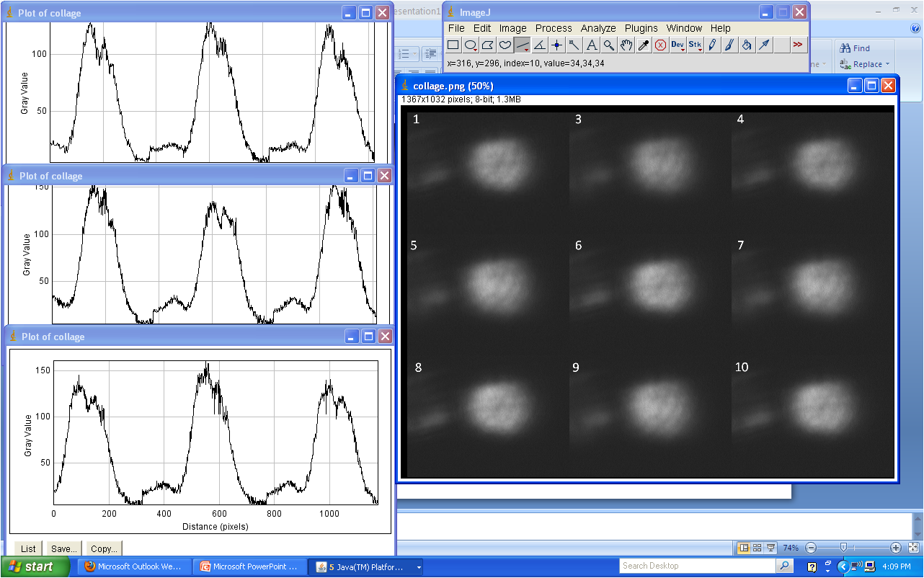
Task: Select the Oval selection tool
Action: point(471,45)
